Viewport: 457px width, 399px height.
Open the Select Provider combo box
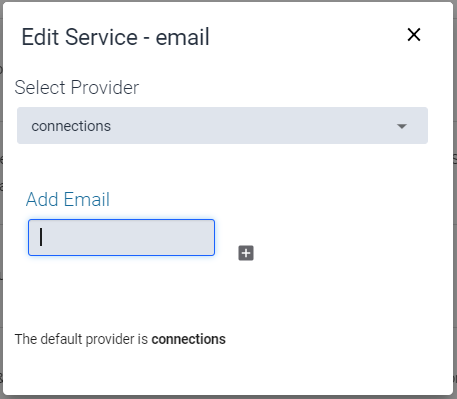pyautogui.click(x=222, y=126)
